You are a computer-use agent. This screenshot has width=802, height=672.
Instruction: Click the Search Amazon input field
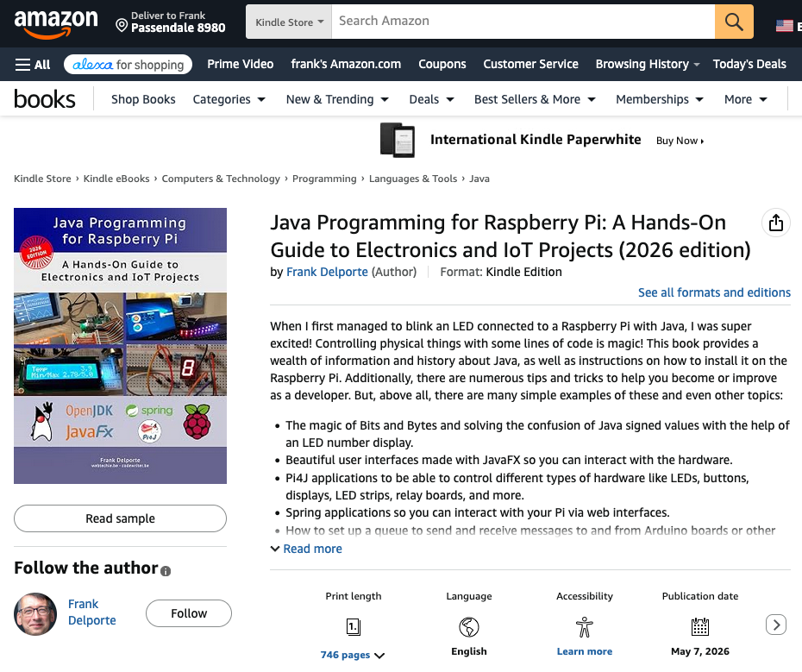click(523, 22)
